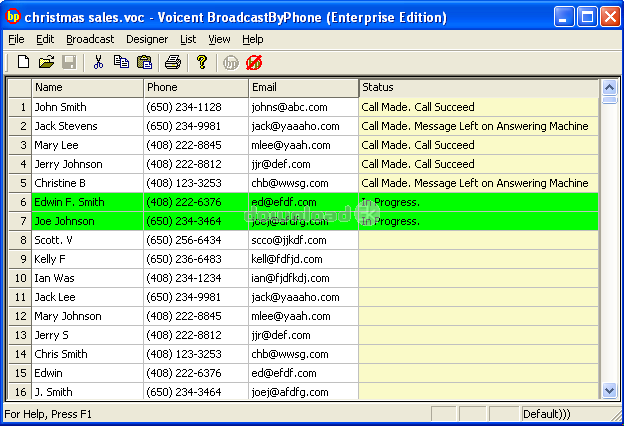
Task: Click email cell ian@fjdfkdj.com
Action: click(x=303, y=278)
